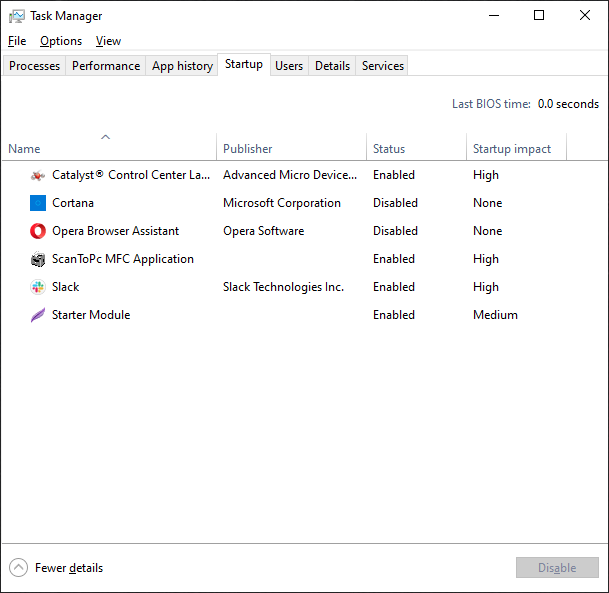609x593 pixels.
Task: Select the ScanToPc MFC Application icon
Action: coord(38,259)
